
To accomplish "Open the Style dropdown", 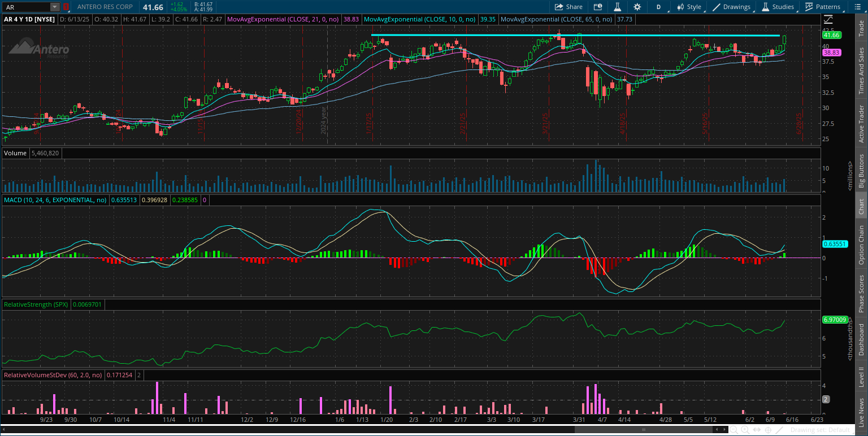I will 689,7.
